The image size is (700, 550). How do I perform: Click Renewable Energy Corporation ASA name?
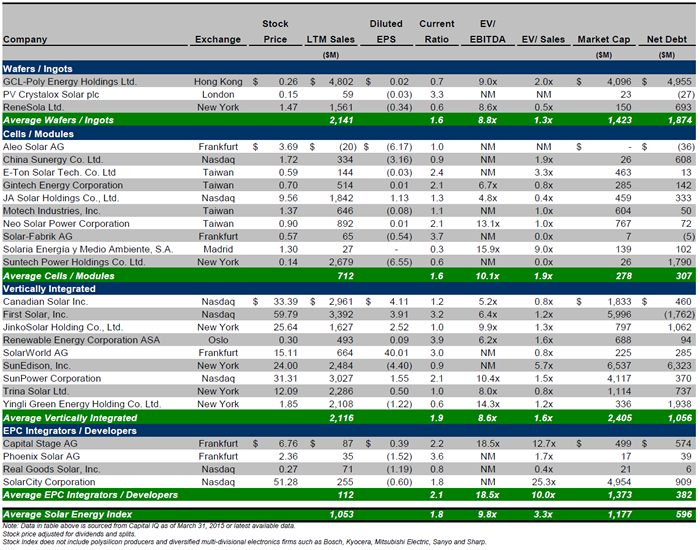pyautogui.click(x=81, y=340)
